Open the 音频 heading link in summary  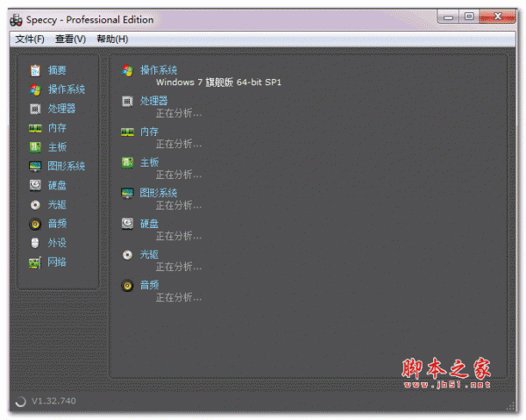pos(149,285)
